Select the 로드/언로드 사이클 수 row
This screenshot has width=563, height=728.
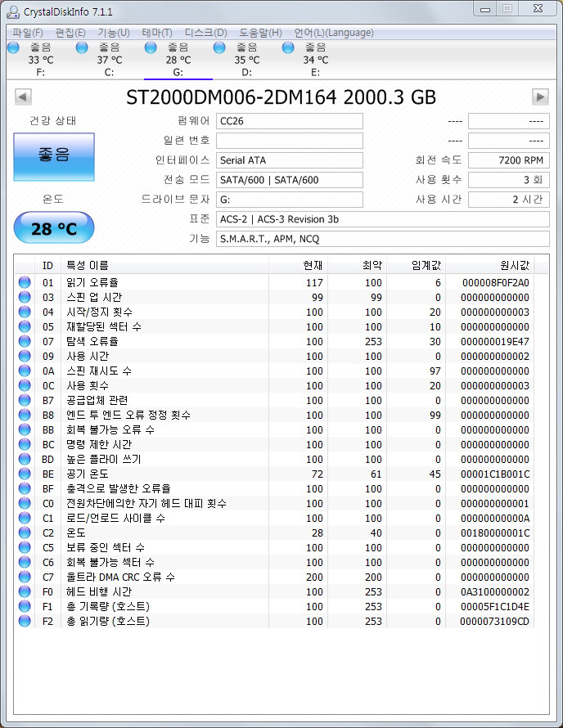pos(274,518)
